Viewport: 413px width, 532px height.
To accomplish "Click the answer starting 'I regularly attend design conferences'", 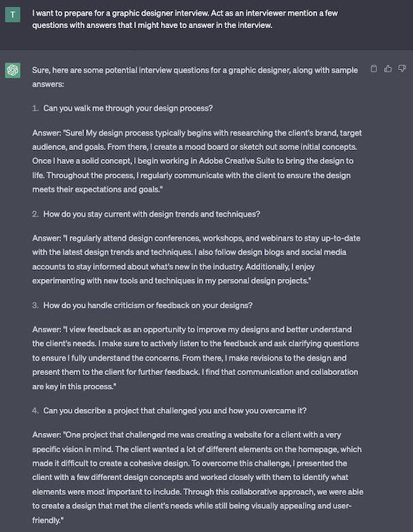I will [x=196, y=259].
